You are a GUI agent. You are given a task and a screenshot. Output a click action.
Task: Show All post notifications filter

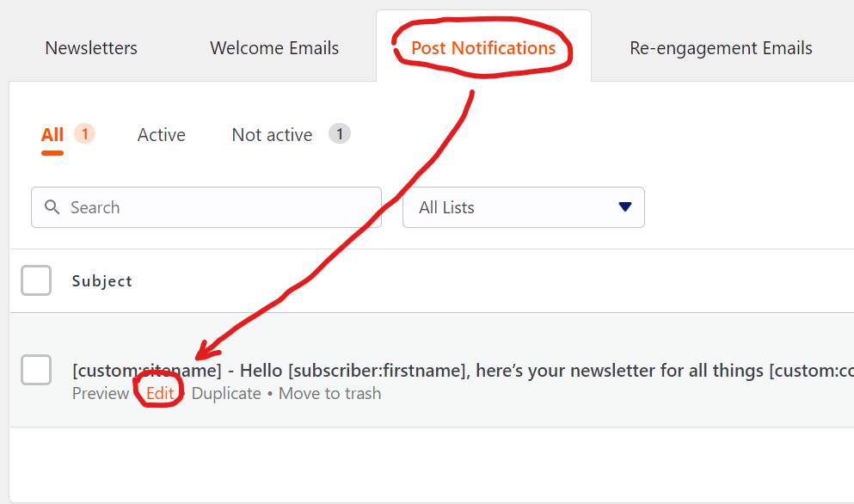(52, 134)
